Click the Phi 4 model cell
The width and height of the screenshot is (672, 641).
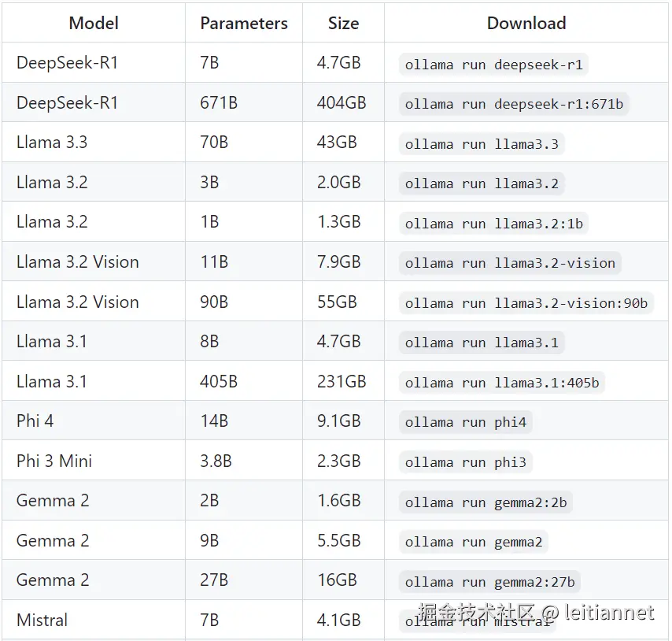coord(35,421)
